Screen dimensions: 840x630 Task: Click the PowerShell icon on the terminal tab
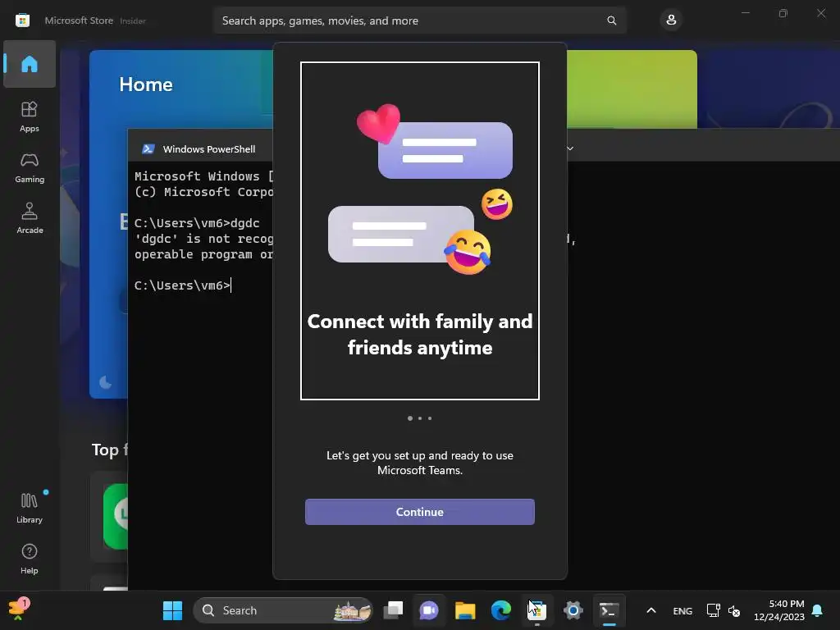click(x=148, y=149)
